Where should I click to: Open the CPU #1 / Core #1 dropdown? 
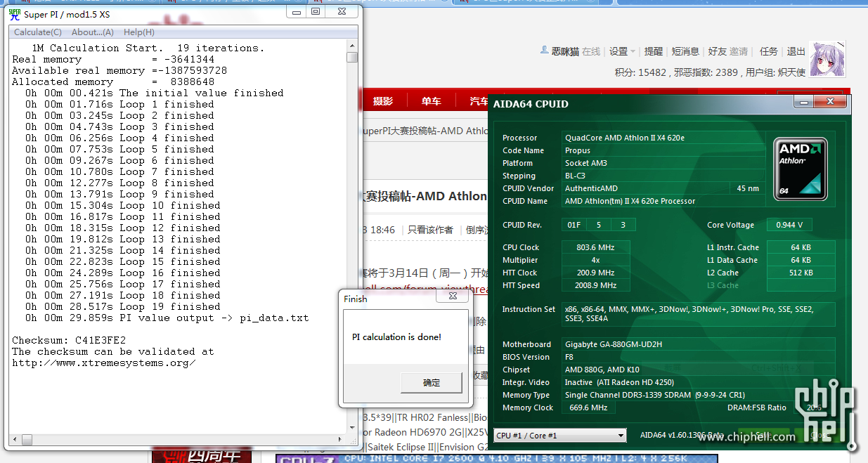click(x=559, y=436)
